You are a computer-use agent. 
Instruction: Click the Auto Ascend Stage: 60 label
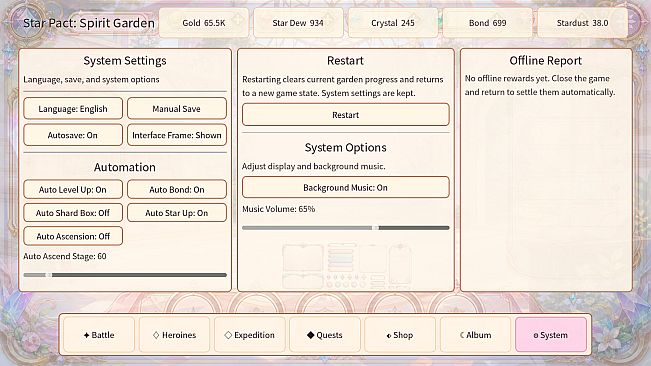coord(65,256)
